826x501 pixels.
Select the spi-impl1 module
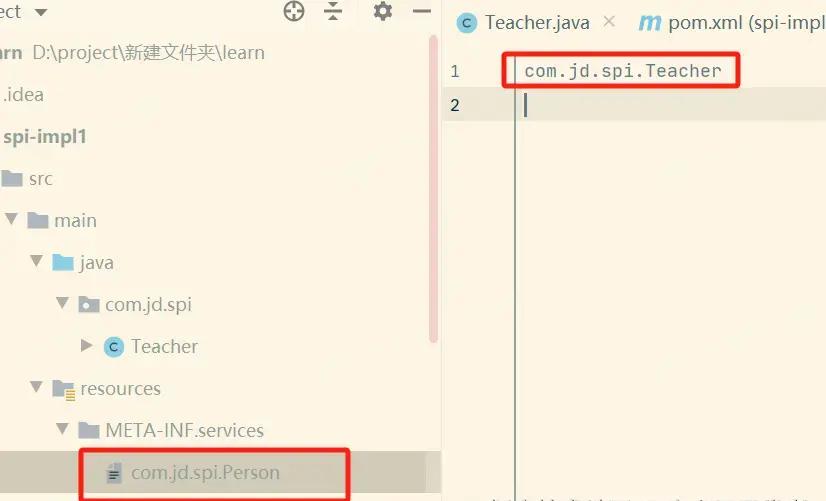[x=44, y=136]
